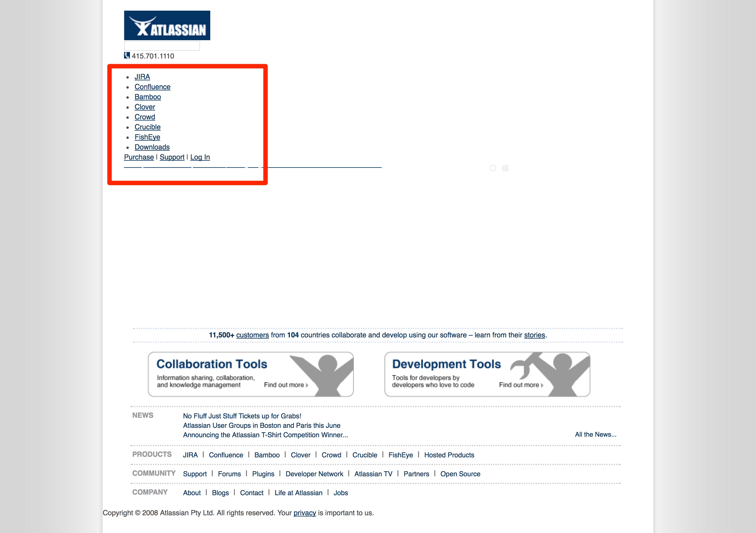Image resolution: width=756 pixels, height=533 pixels.
Task: Open the Clover product page
Action: pyautogui.click(x=145, y=107)
